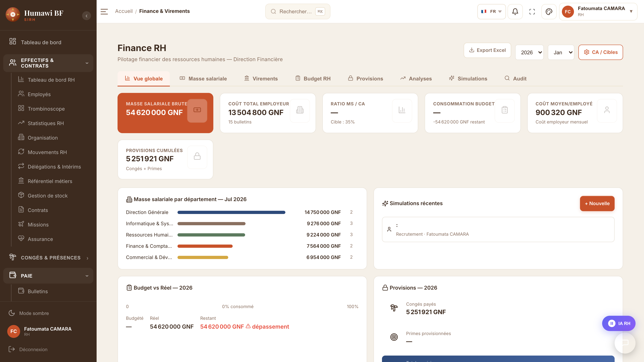644x362 pixels.
Task: Switch to Budget RH tab
Action: click(313, 78)
